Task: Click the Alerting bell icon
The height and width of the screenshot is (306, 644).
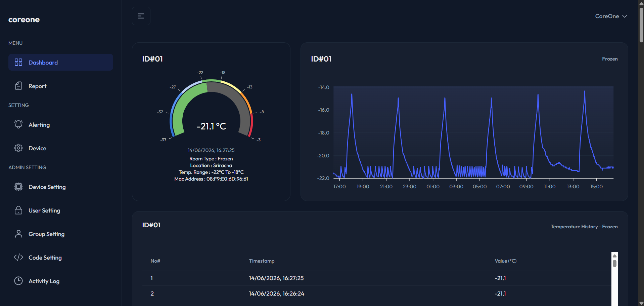Action: click(18, 124)
